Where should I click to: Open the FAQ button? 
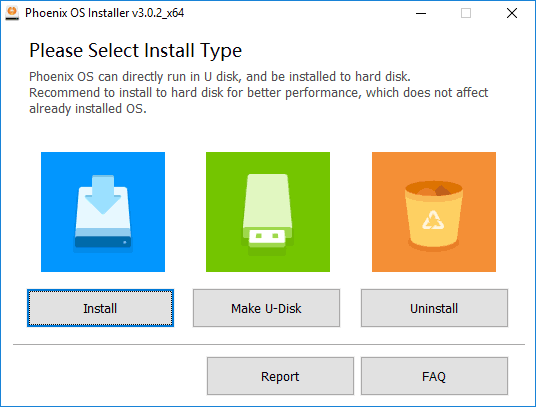pos(434,376)
